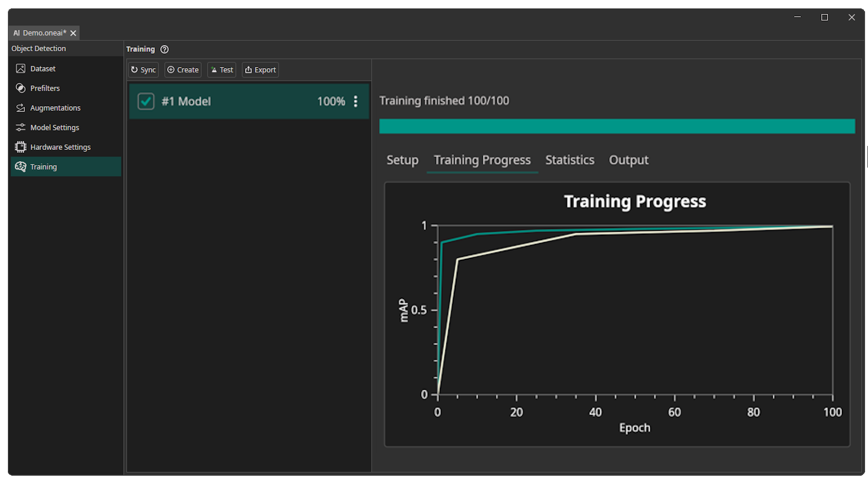Toggle the #1 Model checkbox
This screenshot has width=868, height=488.
(x=146, y=102)
